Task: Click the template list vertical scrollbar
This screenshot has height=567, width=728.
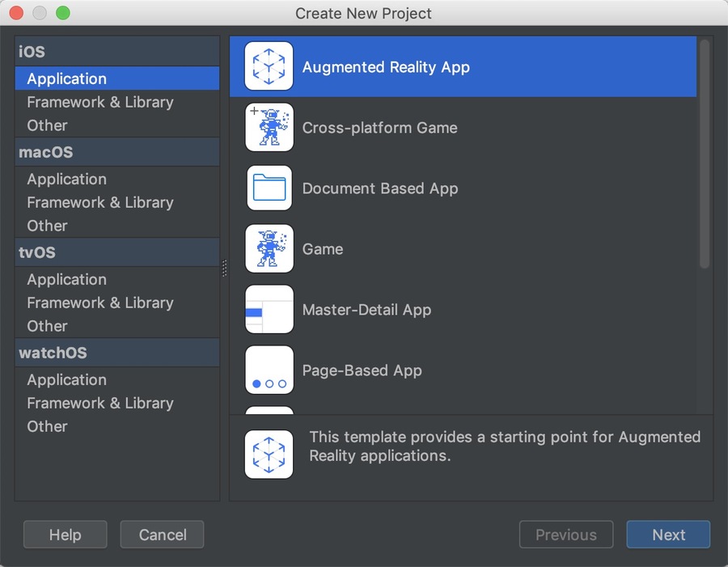Action: coord(705,153)
